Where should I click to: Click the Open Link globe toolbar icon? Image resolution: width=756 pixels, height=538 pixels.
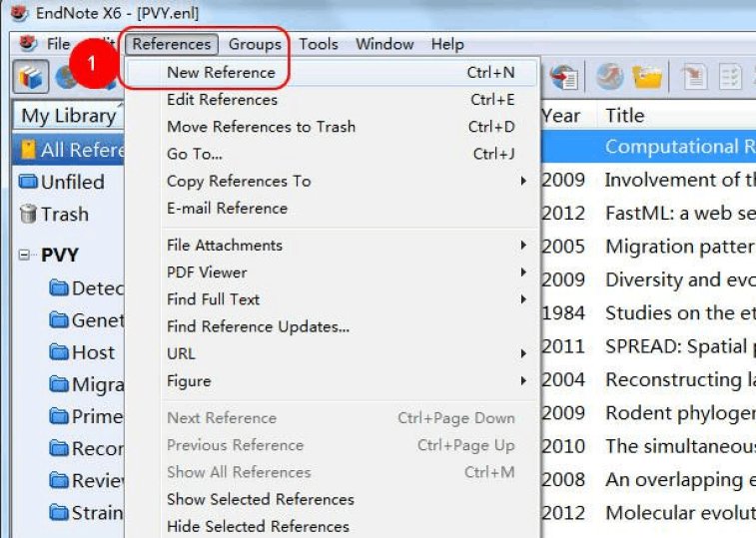click(610, 77)
